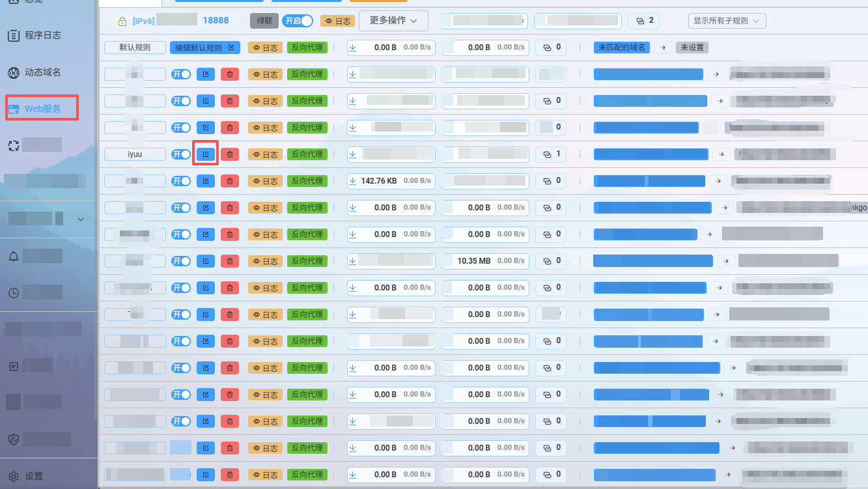Open the 显示所有子规则 dropdown
Viewport: 868px width, 489px height.
click(727, 20)
